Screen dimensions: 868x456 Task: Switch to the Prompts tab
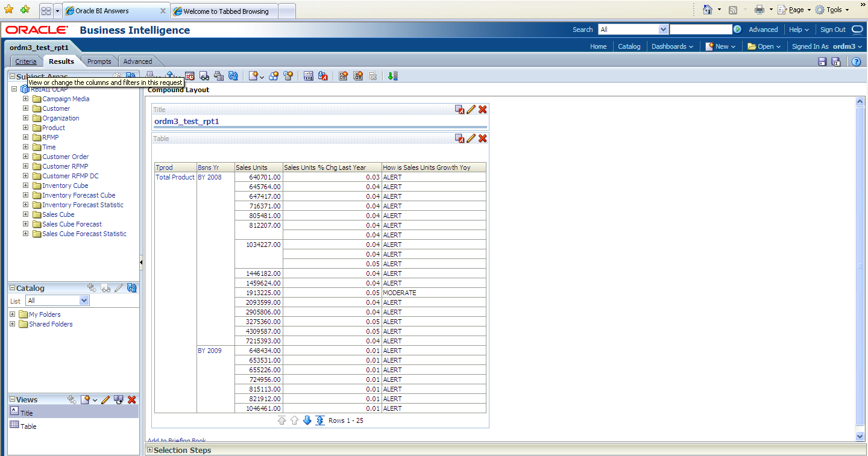click(x=99, y=61)
